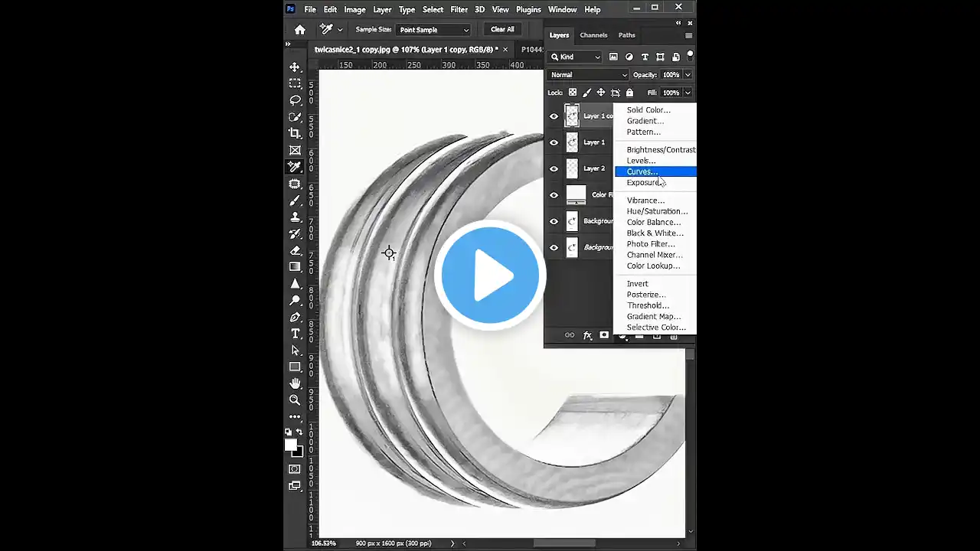Open the Sample Size dropdown
Screen dimensions: 980x551
tap(433, 30)
